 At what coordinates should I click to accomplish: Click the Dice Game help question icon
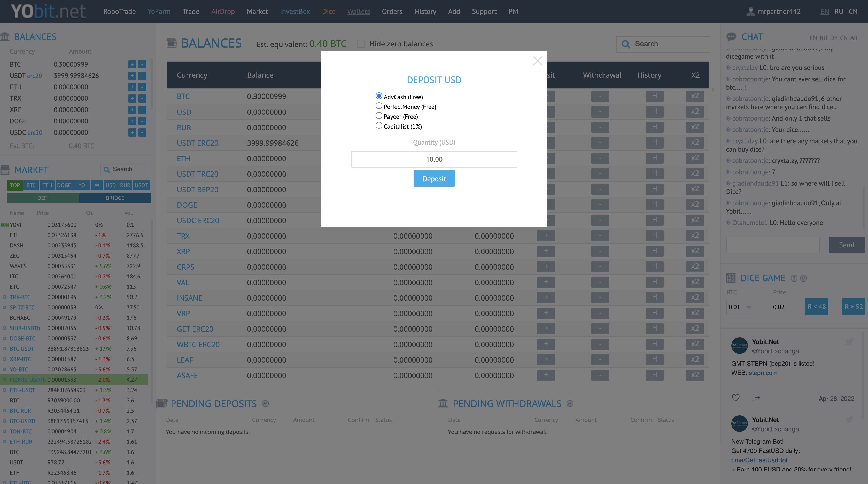[794, 278]
